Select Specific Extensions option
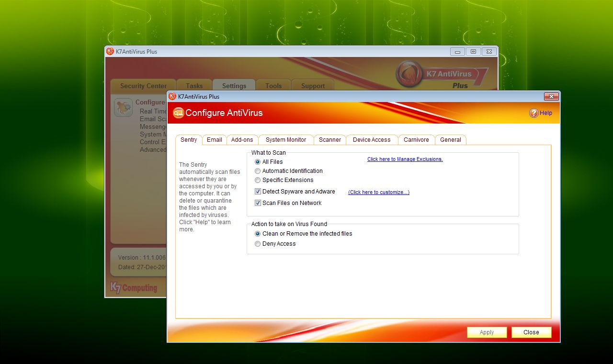The width and height of the screenshot is (613, 364). pos(258,180)
